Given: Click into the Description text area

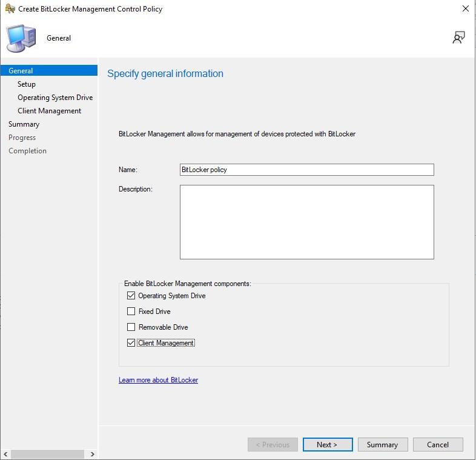Looking at the screenshot, I should point(306,222).
